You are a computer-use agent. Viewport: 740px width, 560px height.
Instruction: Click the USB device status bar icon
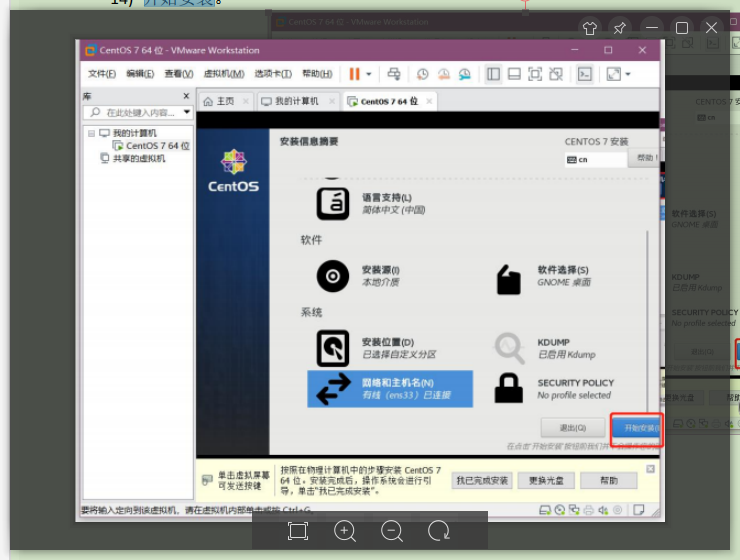click(x=617, y=510)
